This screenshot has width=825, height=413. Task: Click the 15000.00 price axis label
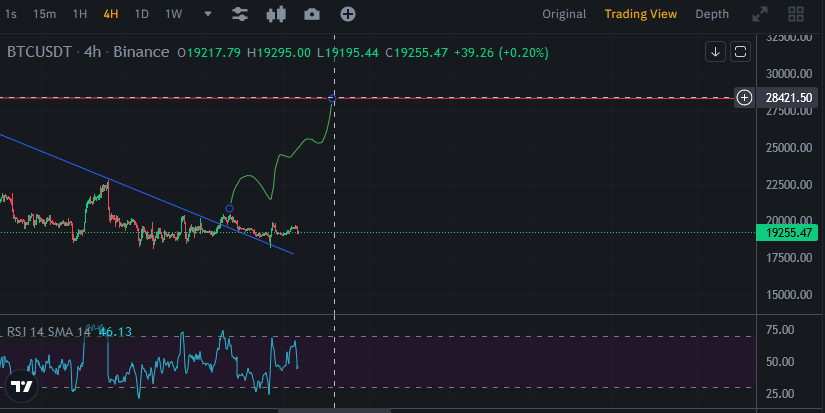click(x=789, y=295)
